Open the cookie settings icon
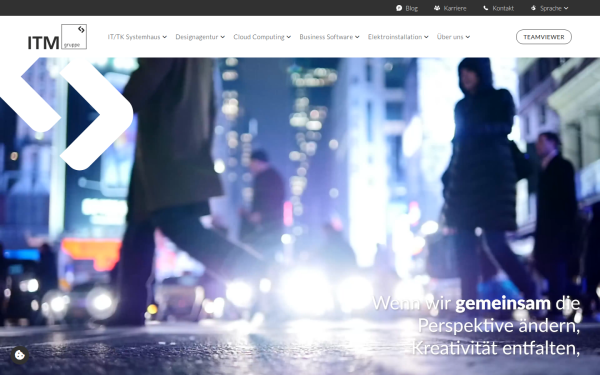Image resolution: width=600 pixels, height=375 pixels. (20, 355)
